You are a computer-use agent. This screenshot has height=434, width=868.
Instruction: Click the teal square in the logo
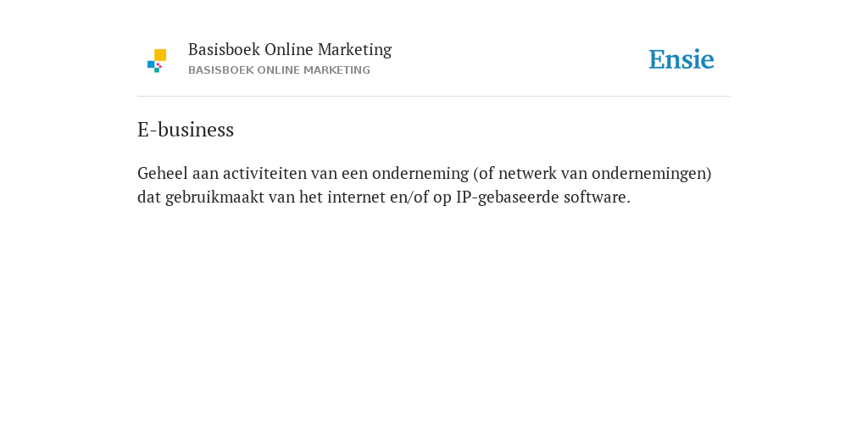point(157,70)
